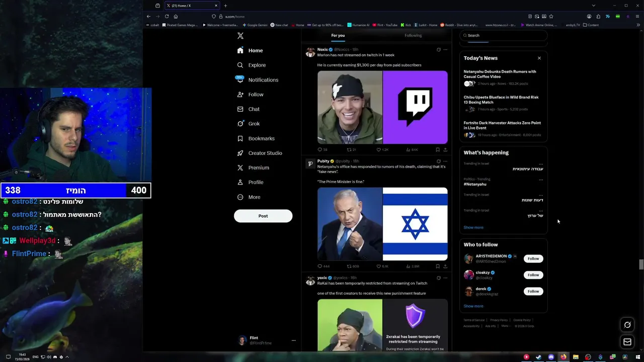Open Grok explain icon on yoxic post
644x362 pixels.
(438, 278)
